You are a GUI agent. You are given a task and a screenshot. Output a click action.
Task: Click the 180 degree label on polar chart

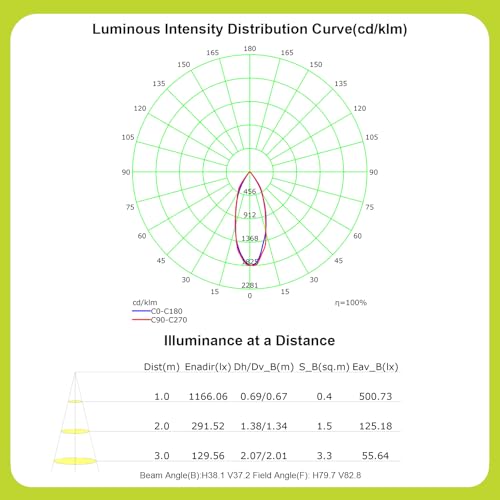pyautogui.click(x=250, y=49)
